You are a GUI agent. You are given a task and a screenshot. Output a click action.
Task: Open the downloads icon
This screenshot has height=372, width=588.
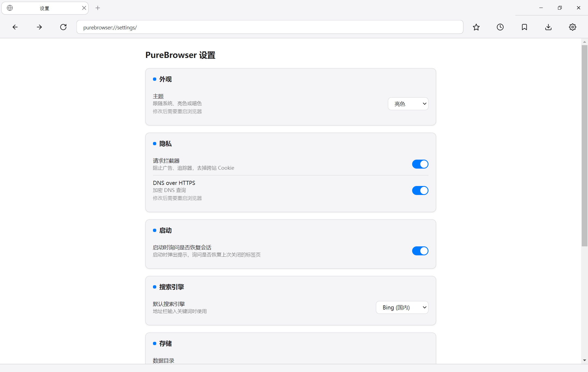pyautogui.click(x=548, y=27)
